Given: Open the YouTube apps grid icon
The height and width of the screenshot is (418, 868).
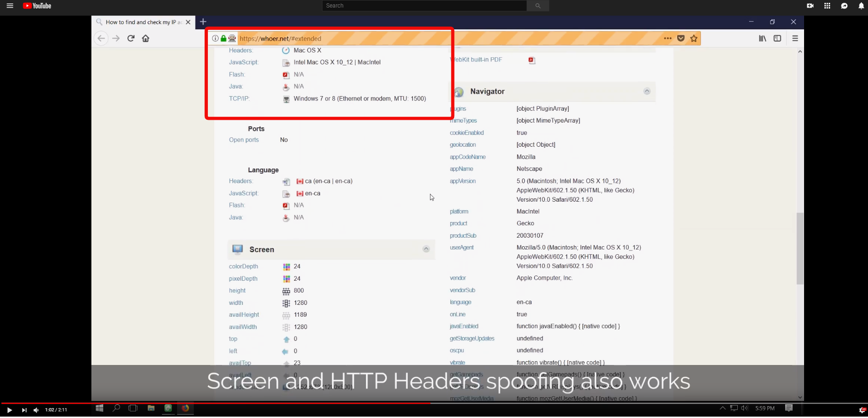Looking at the screenshot, I should 827,6.
